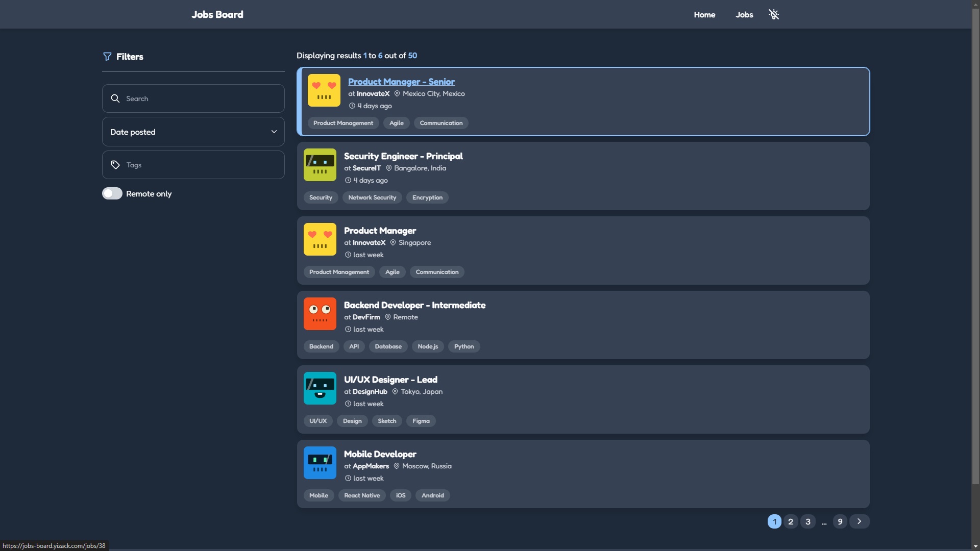The width and height of the screenshot is (980, 551).
Task: Click the clock icon beside SecureIT's 4 days ago
Action: 348,181
